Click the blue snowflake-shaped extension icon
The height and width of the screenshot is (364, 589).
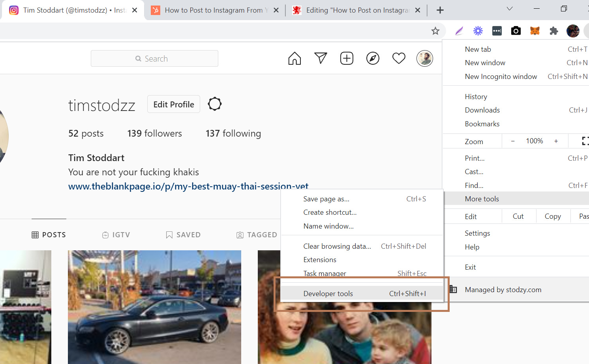(478, 31)
